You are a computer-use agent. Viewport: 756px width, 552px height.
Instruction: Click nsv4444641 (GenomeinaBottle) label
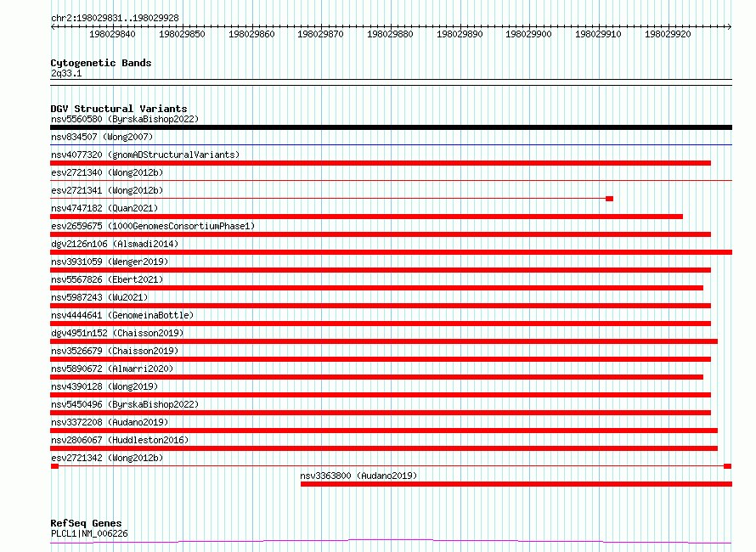[122, 315]
